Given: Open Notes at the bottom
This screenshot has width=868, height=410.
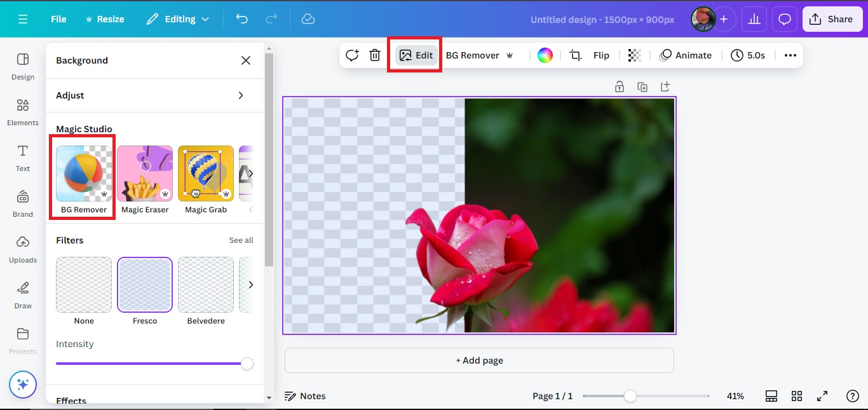Looking at the screenshot, I should (305, 396).
